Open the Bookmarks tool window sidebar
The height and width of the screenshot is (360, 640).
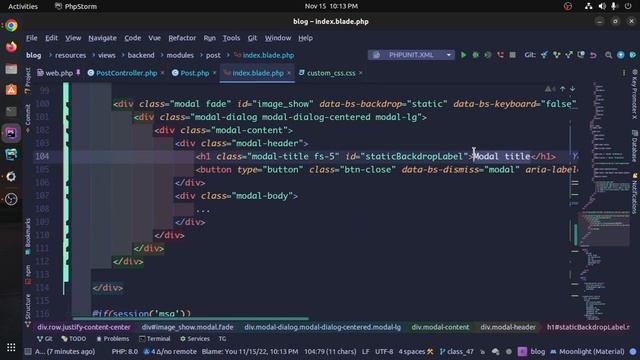click(x=28, y=236)
